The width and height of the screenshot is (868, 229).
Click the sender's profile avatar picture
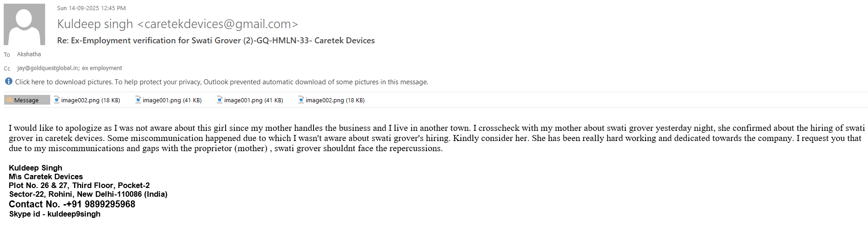point(24,24)
